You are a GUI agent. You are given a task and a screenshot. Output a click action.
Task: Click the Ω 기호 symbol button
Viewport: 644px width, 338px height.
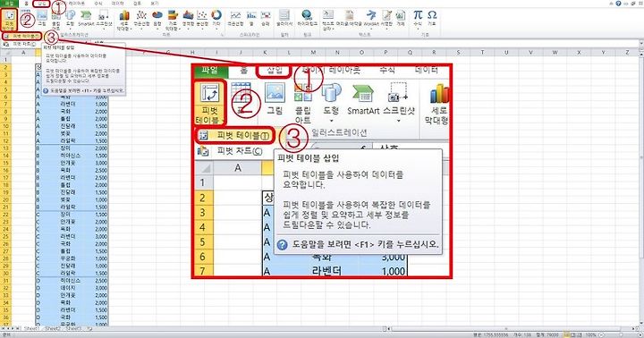(432, 19)
